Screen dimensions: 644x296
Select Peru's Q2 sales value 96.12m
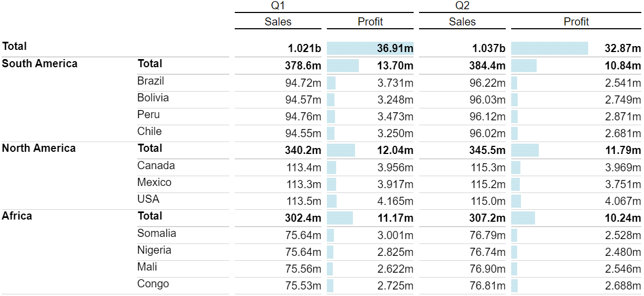pyautogui.click(x=487, y=117)
